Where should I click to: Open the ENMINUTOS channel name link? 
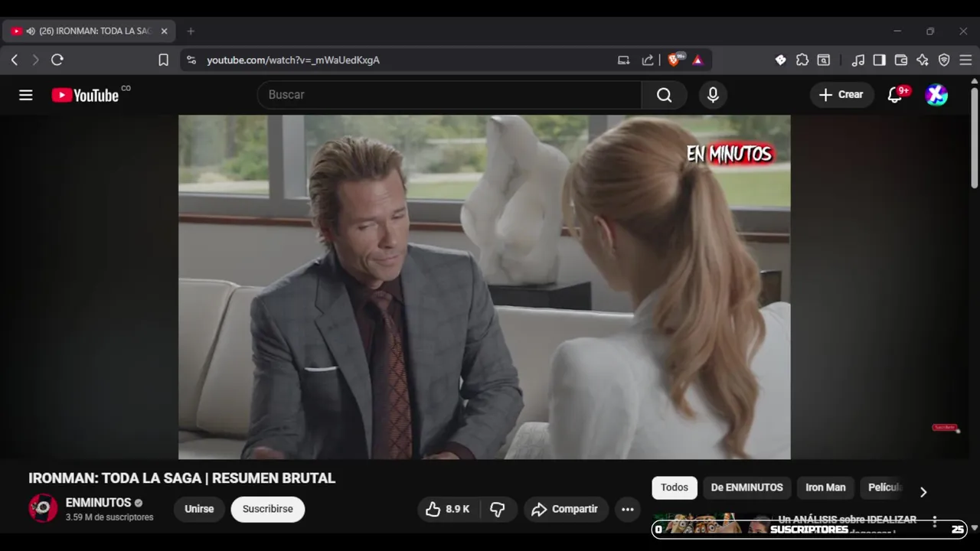pyautogui.click(x=98, y=503)
